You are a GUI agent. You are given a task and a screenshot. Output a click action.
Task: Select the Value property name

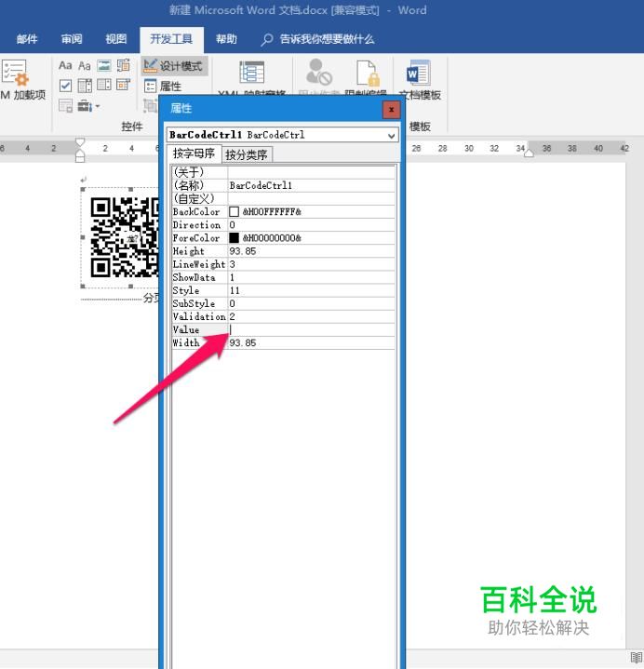186,329
